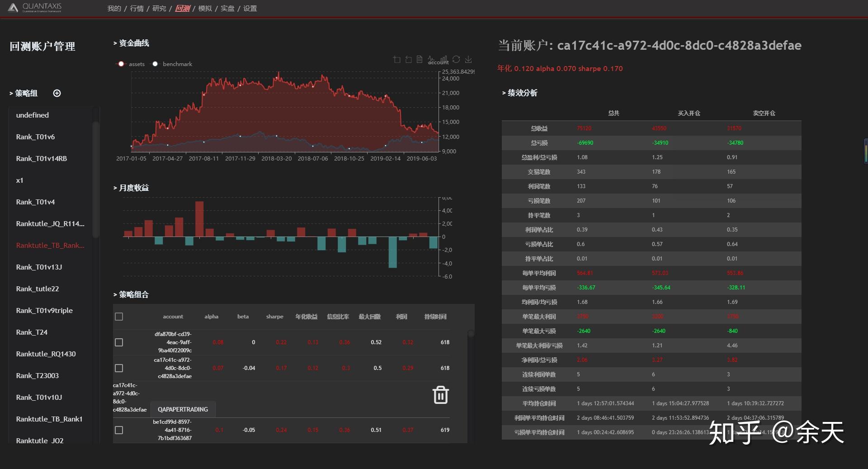Click total loss value -69690
868x469 pixels.
point(585,143)
